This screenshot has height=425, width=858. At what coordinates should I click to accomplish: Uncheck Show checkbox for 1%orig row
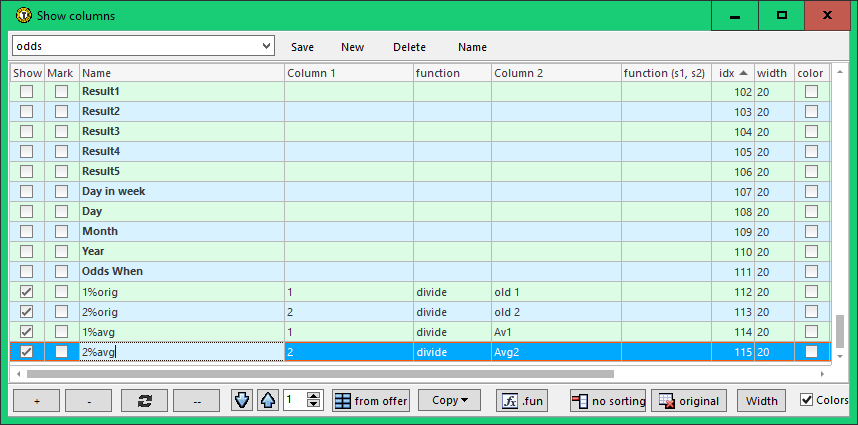click(x=27, y=291)
